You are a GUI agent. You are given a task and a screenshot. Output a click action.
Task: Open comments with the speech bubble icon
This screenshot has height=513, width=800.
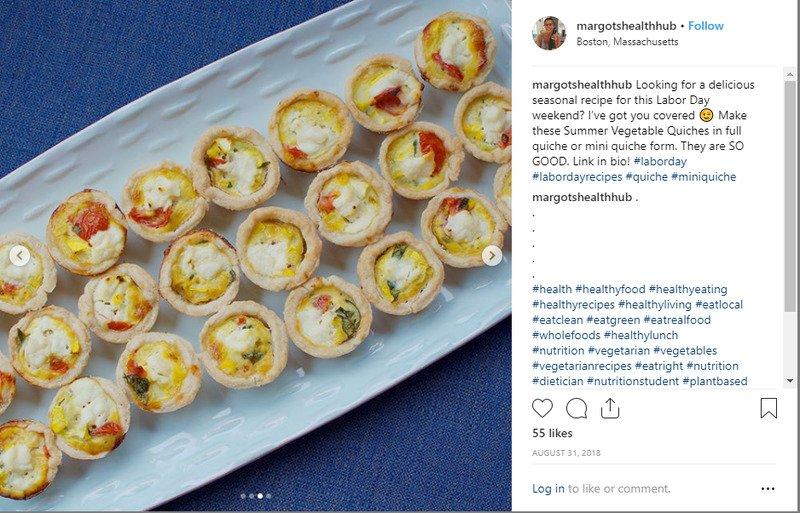coord(576,408)
